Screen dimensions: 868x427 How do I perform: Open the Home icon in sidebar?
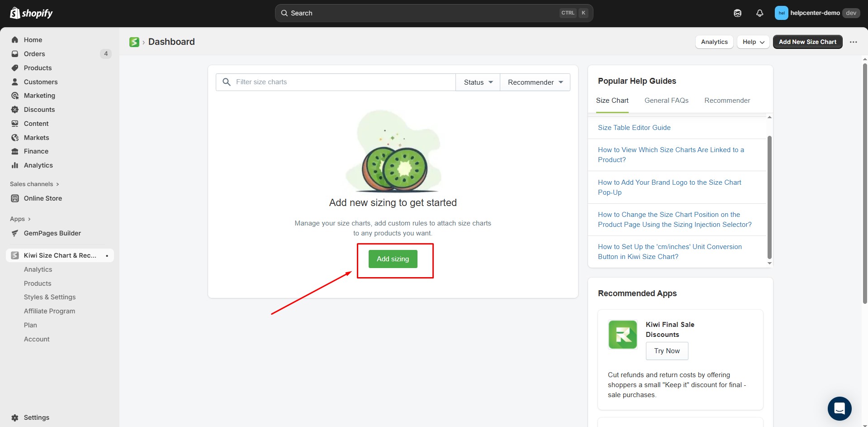(x=15, y=40)
